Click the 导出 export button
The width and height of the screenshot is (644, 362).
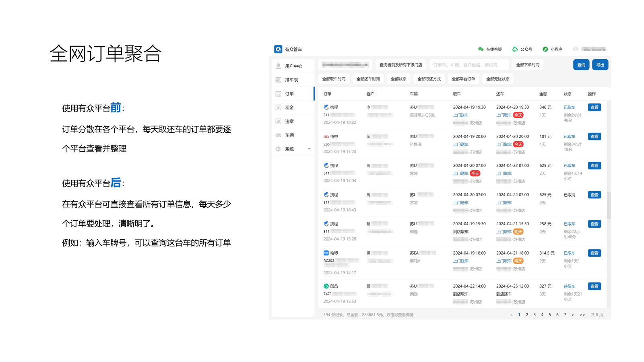(x=600, y=64)
